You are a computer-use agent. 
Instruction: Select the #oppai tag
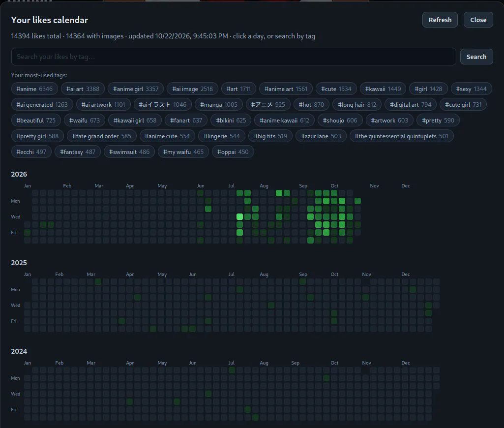click(233, 152)
